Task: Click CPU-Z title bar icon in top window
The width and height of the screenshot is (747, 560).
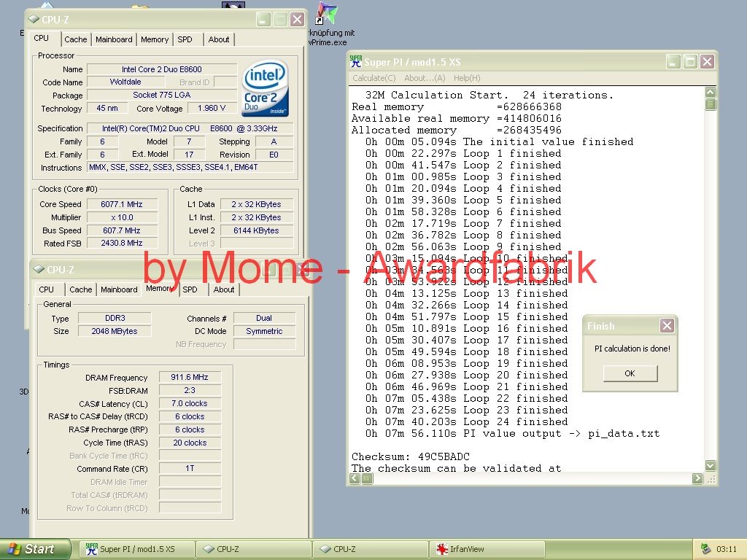Action: point(34,19)
